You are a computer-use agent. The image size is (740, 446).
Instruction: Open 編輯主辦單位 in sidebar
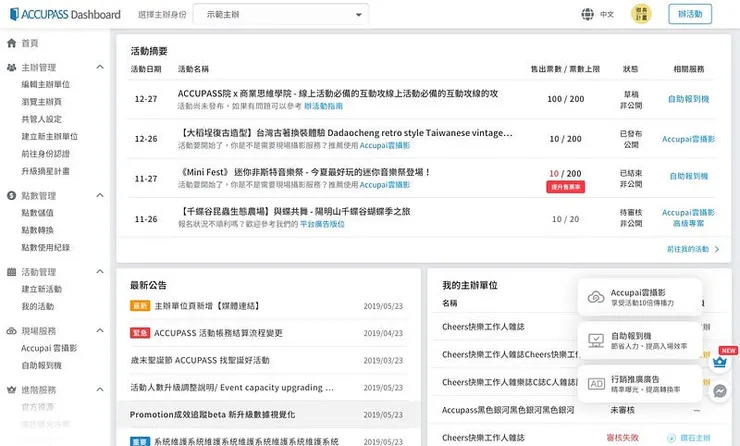pos(45,84)
